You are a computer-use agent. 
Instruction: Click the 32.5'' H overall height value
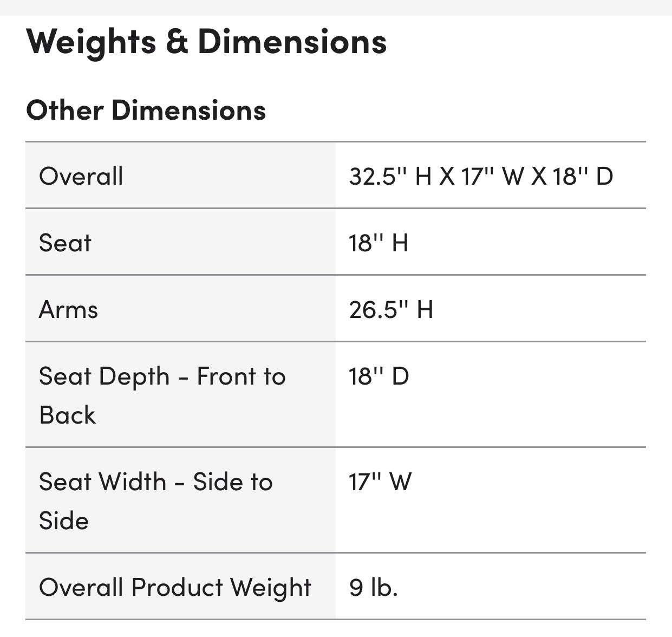pyautogui.click(x=390, y=177)
